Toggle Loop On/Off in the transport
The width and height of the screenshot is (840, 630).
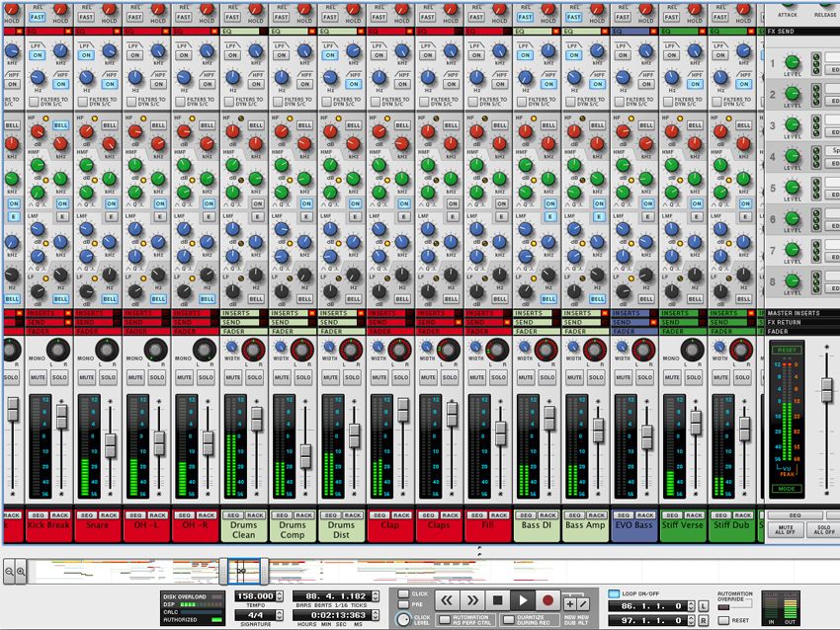point(614,593)
